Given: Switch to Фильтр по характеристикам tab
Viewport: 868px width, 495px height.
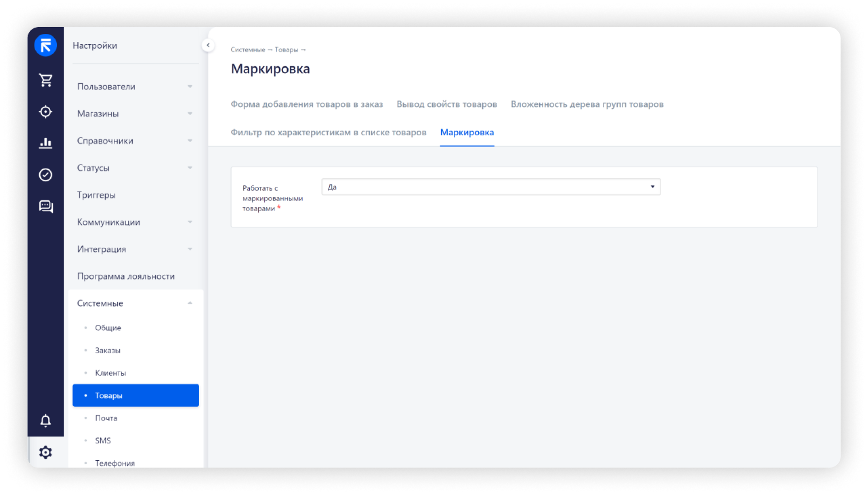Looking at the screenshot, I should 328,132.
